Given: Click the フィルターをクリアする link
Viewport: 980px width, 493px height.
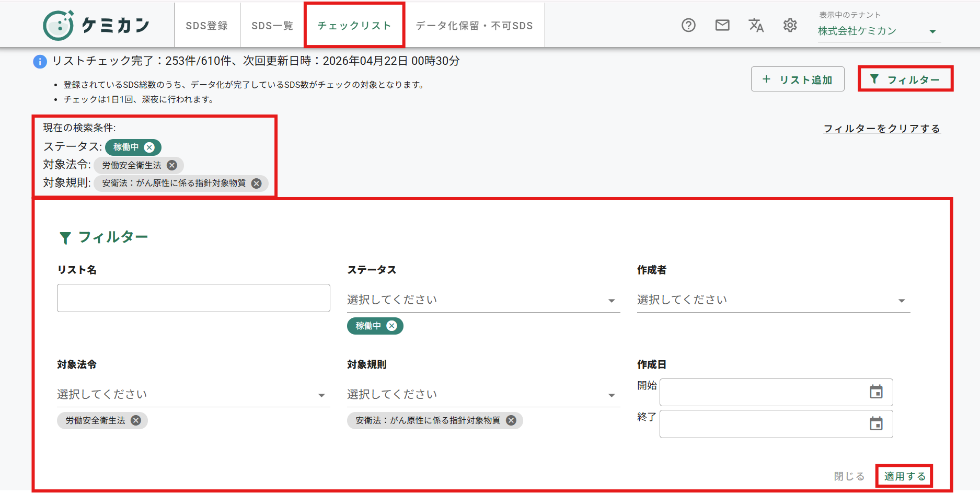Looking at the screenshot, I should click(882, 129).
